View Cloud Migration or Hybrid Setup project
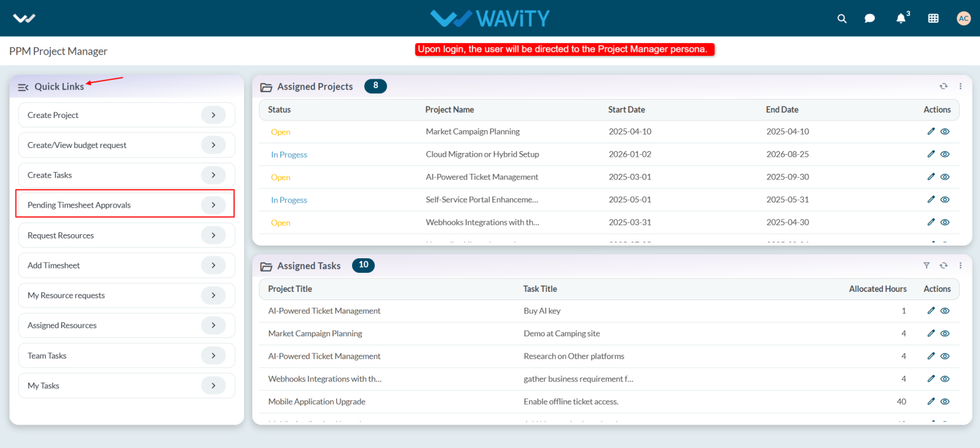The image size is (980, 448). [x=944, y=154]
